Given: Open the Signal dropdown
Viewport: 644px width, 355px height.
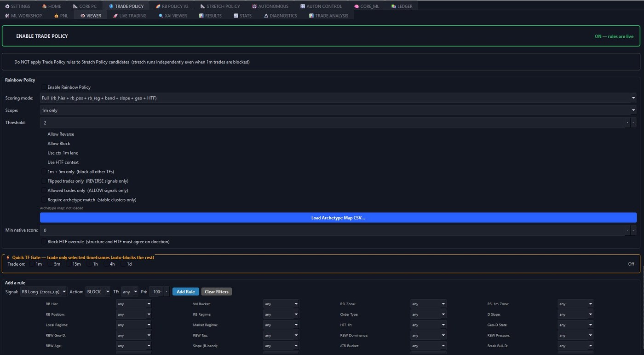Looking at the screenshot, I should tap(44, 292).
